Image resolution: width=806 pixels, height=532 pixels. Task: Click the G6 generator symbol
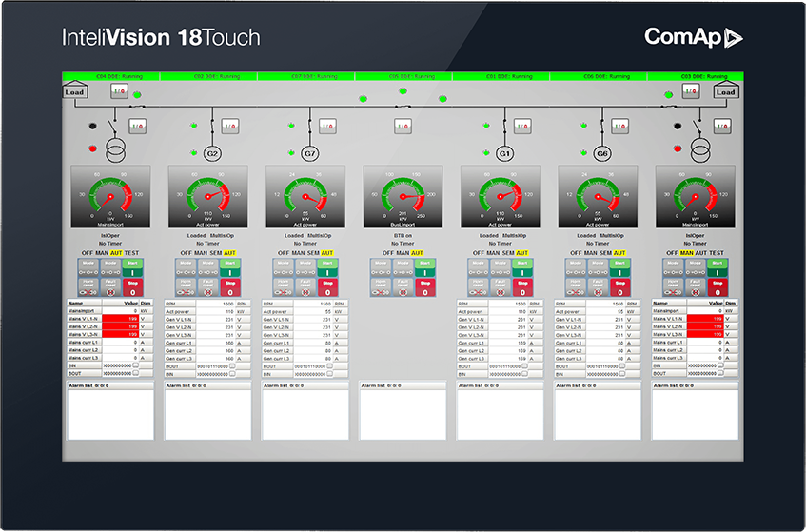[x=602, y=153]
